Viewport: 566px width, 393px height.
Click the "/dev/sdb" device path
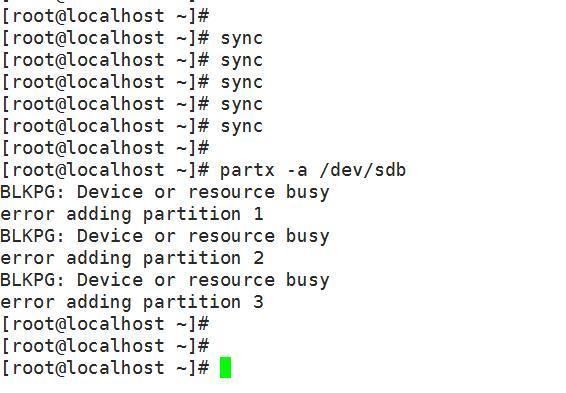[x=362, y=170]
